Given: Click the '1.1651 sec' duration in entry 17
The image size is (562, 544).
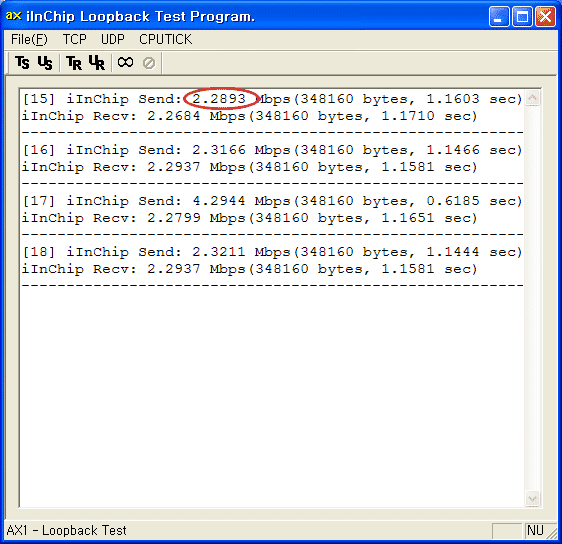Looking at the screenshot, I should pos(429,218).
